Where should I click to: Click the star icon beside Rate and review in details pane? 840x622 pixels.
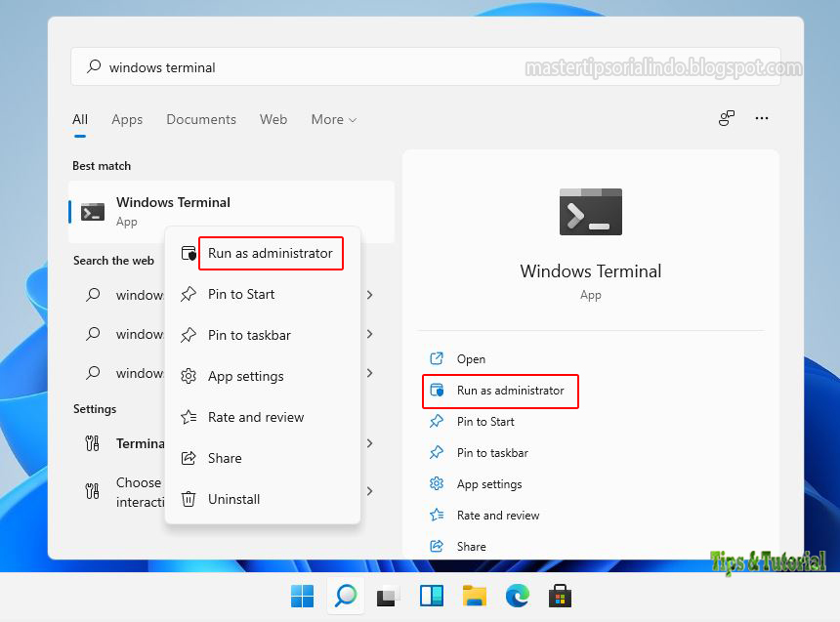[x=437, y=515]
